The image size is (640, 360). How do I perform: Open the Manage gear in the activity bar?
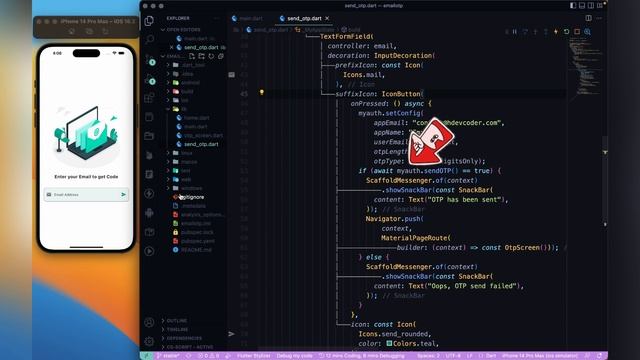click(149, 341)
